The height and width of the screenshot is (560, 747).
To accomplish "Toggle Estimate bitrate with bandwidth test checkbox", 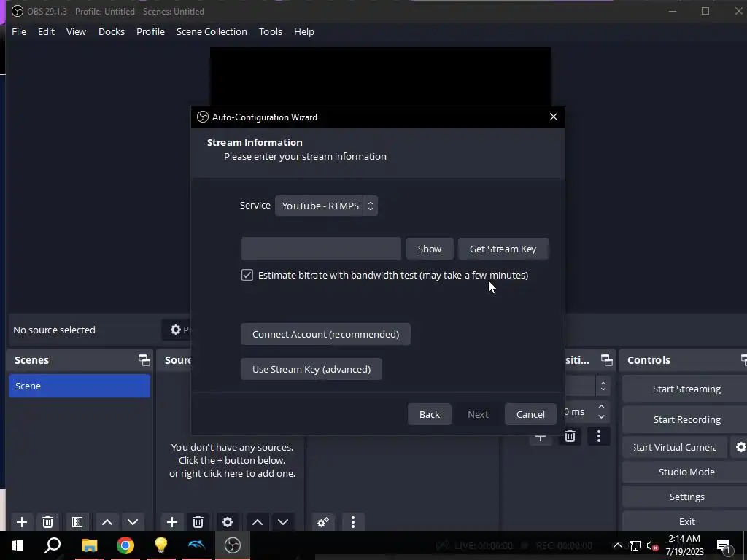I will pos(247,275).
